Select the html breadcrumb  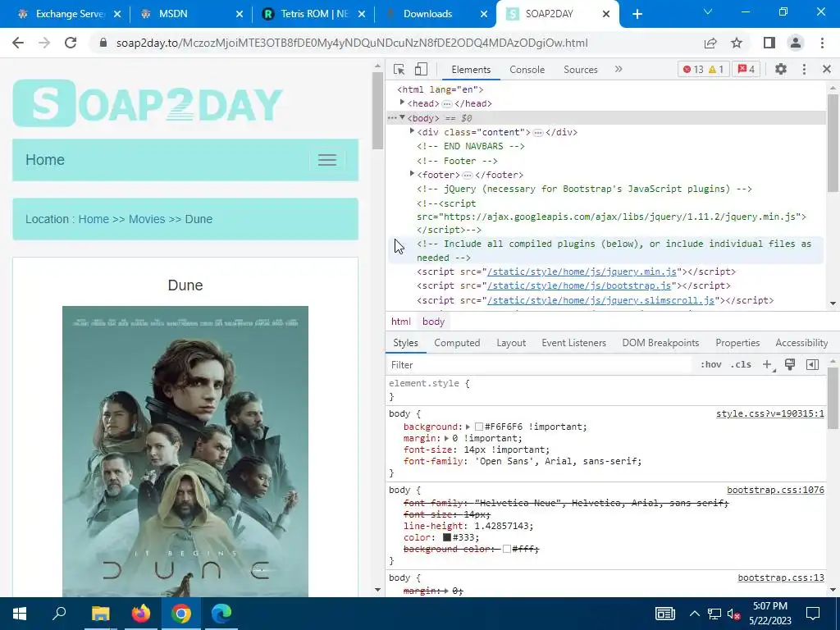[400, 322]
